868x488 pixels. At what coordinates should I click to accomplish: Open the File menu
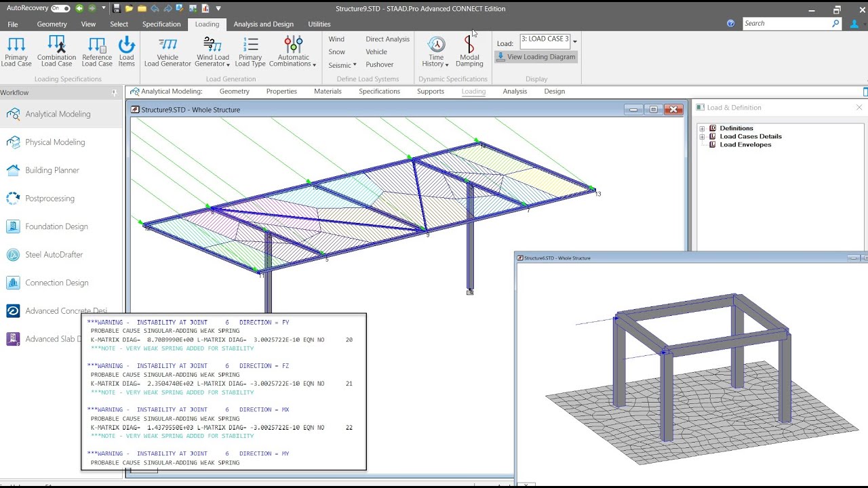coord(13,24)
